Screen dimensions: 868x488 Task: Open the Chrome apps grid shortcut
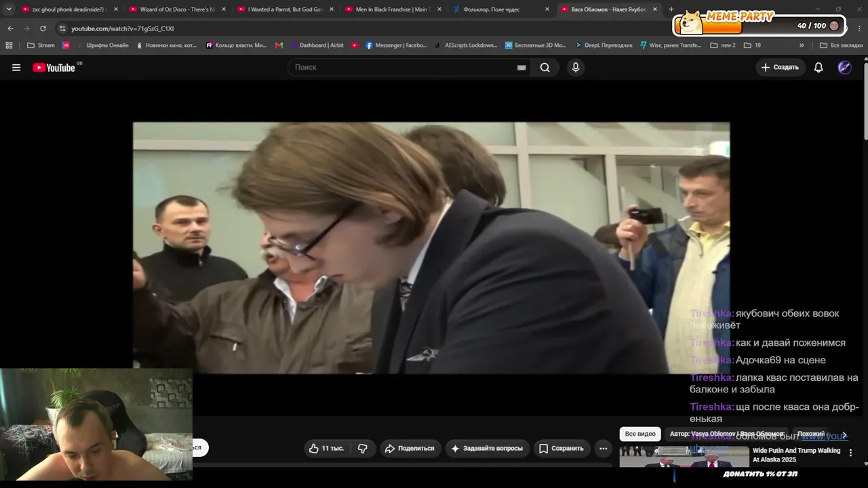[x=9, y=45]
